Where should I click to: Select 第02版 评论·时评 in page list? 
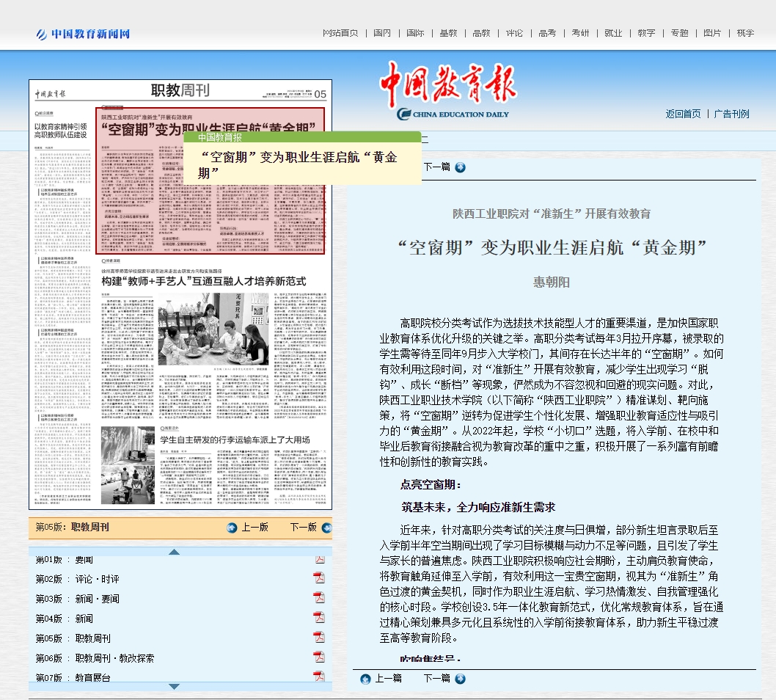[97, 579]
